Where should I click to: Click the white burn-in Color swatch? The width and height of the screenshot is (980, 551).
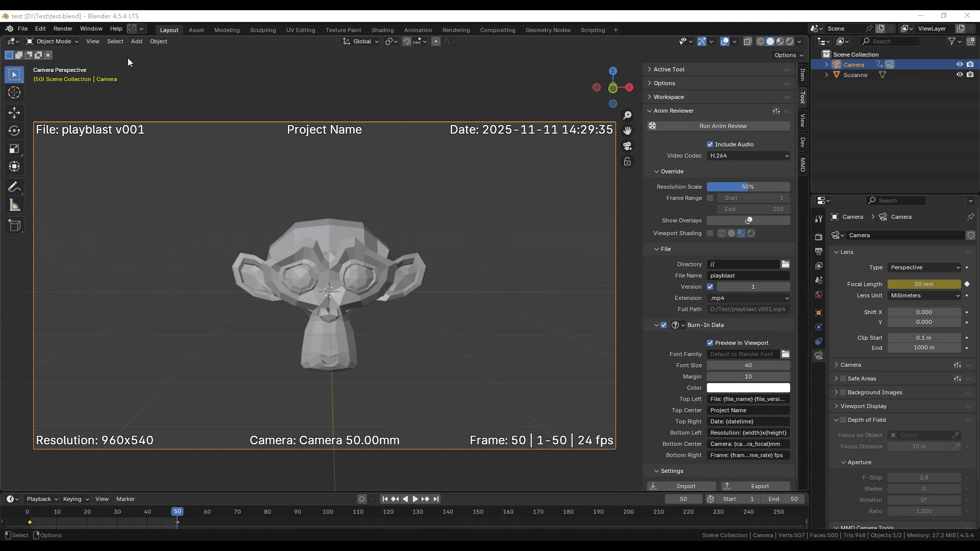click(748, 388)
